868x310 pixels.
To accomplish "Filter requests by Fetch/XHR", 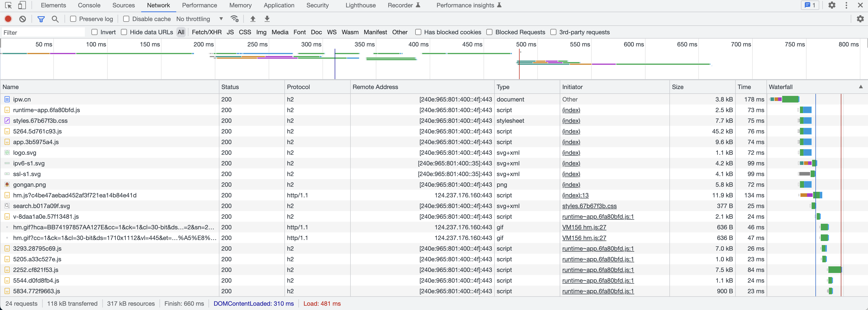I will click(x=206, y=32).
